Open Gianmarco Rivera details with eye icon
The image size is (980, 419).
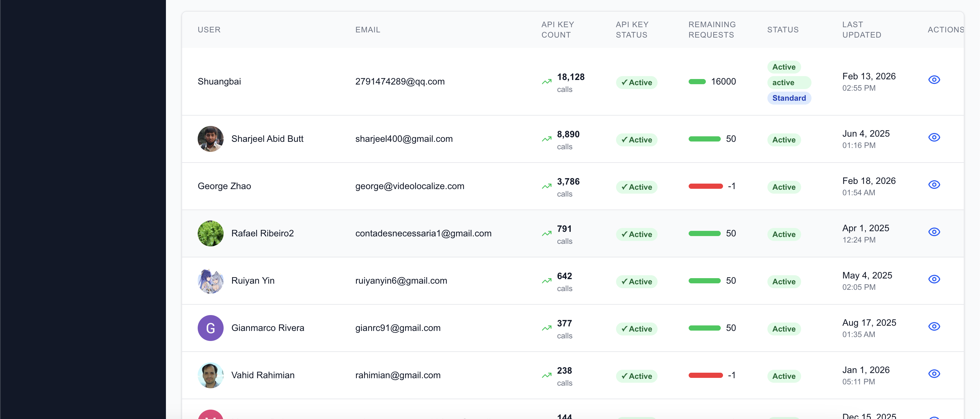[x=934, y=327]
